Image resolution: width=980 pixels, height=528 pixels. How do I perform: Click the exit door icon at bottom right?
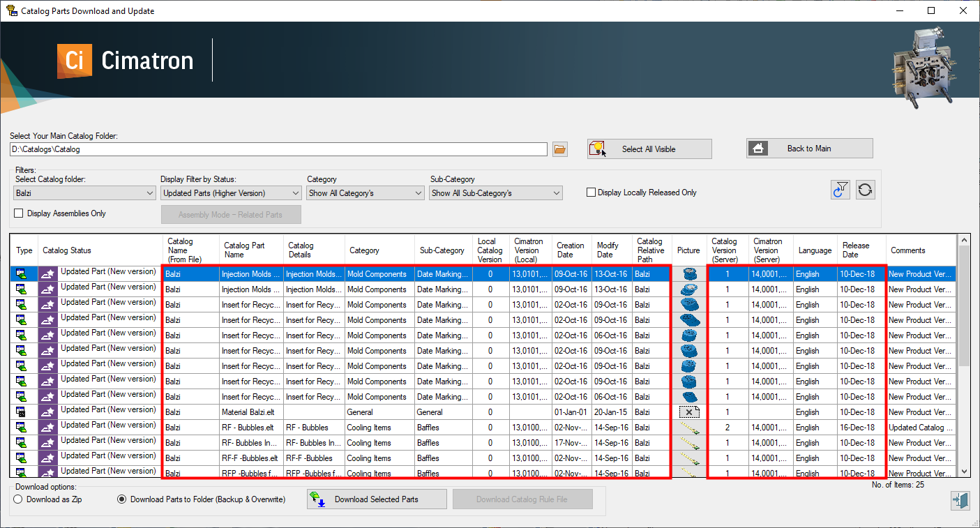click(x=960, y=500)
